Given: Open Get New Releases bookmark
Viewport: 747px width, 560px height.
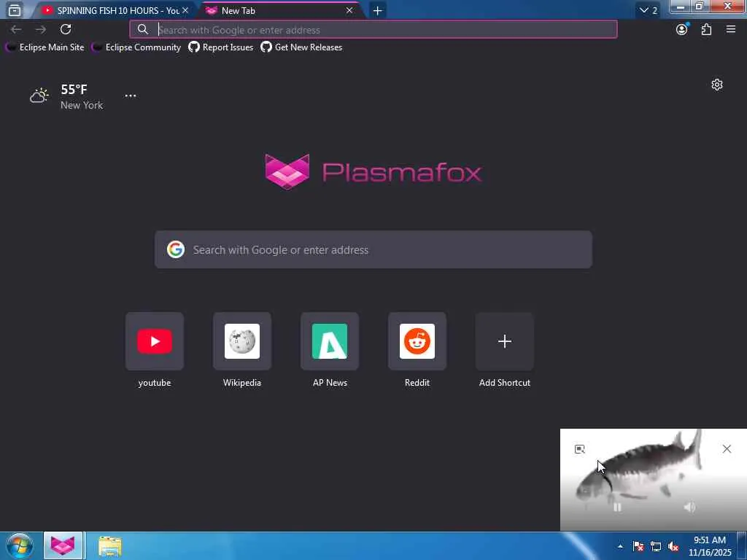Looking at the screenshot, I should click(x=301, y=47).
